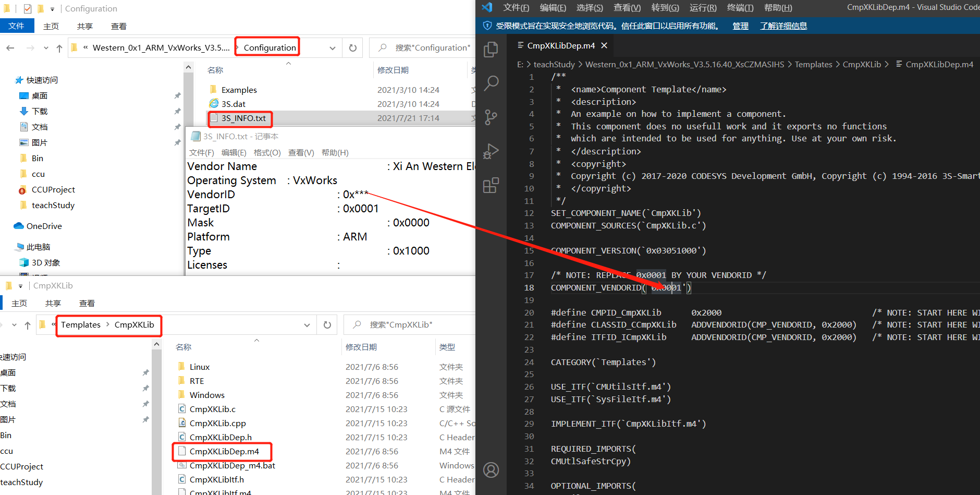The height and width of the screenshot is (495, 980).
Task: Click the 文件 tab in Configuration Explorer
Action: [x=17, y=26]
